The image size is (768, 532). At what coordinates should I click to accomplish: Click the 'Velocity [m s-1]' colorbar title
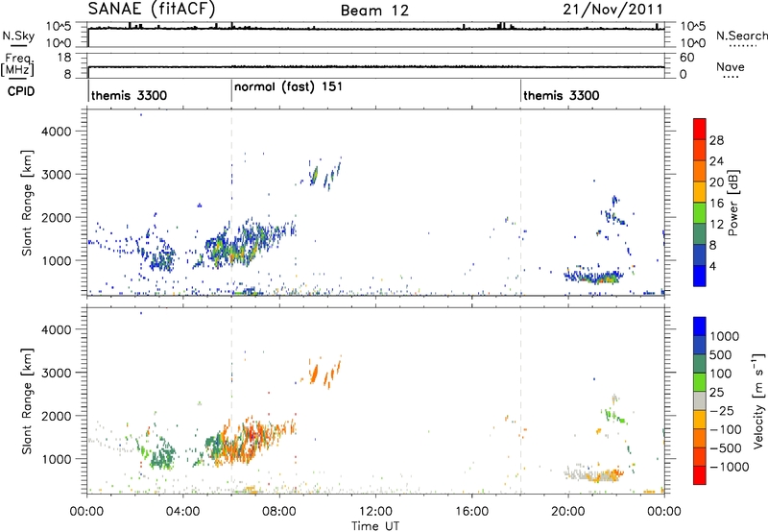758,400
